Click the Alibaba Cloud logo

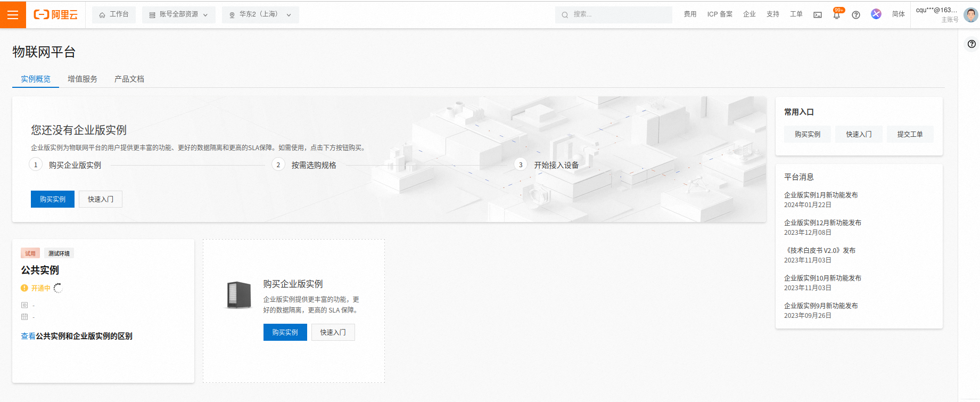point(56,15)
